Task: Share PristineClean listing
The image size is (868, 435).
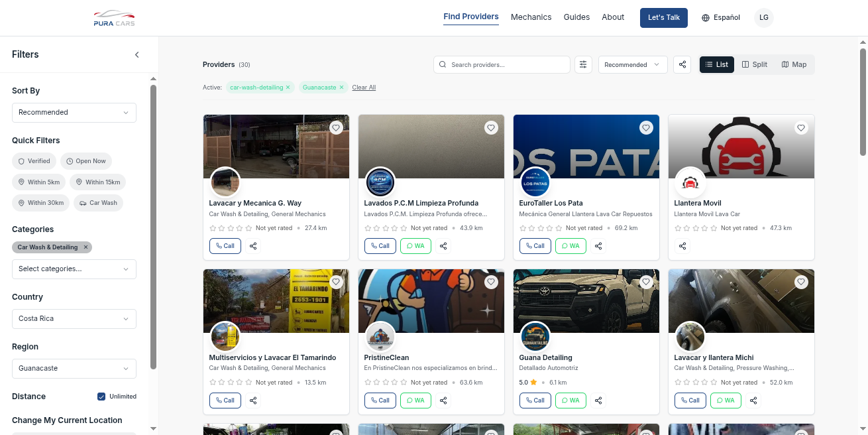Action: 444,401
